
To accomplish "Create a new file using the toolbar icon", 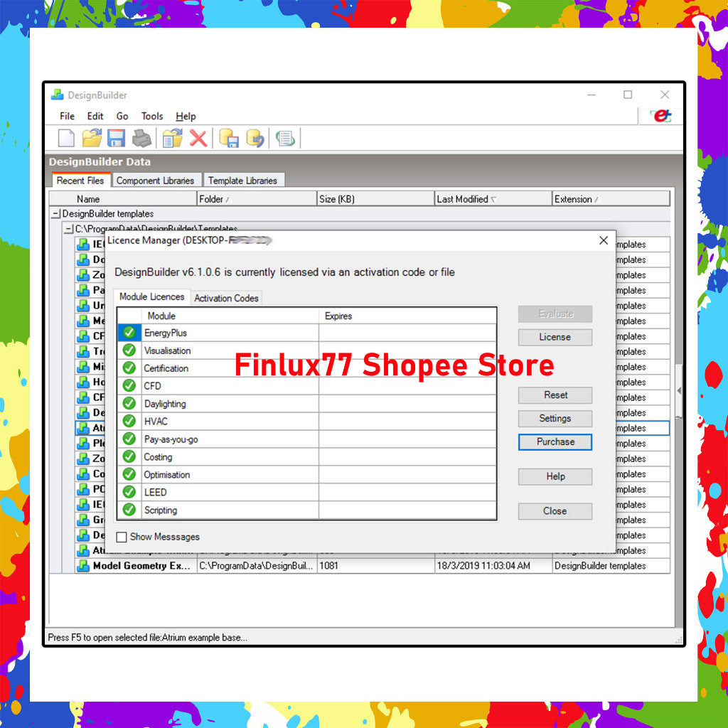I will [65, 137].
